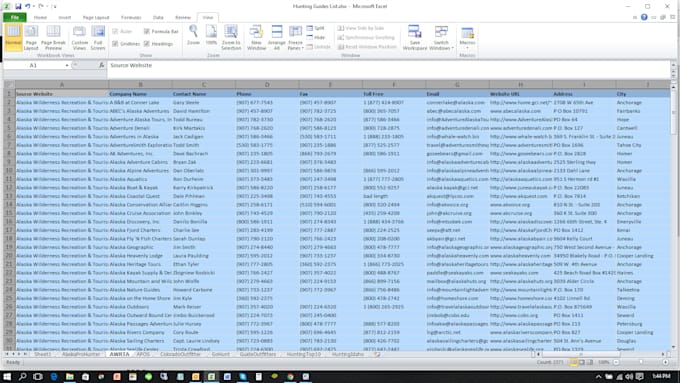Image resolution: width=680 pixels, height=383 pixels.
Task: Undo last action in Quick Access Toolbar
Action: click(27, 6)
